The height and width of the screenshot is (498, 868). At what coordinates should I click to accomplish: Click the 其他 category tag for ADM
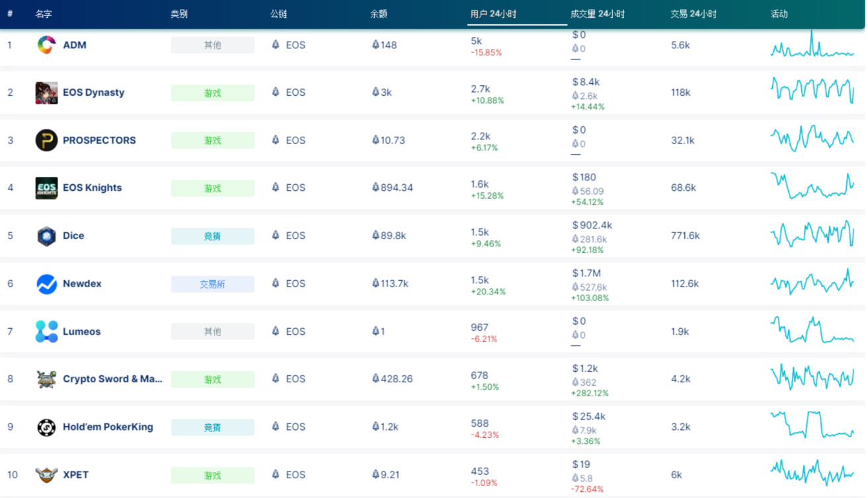[212, 45]
